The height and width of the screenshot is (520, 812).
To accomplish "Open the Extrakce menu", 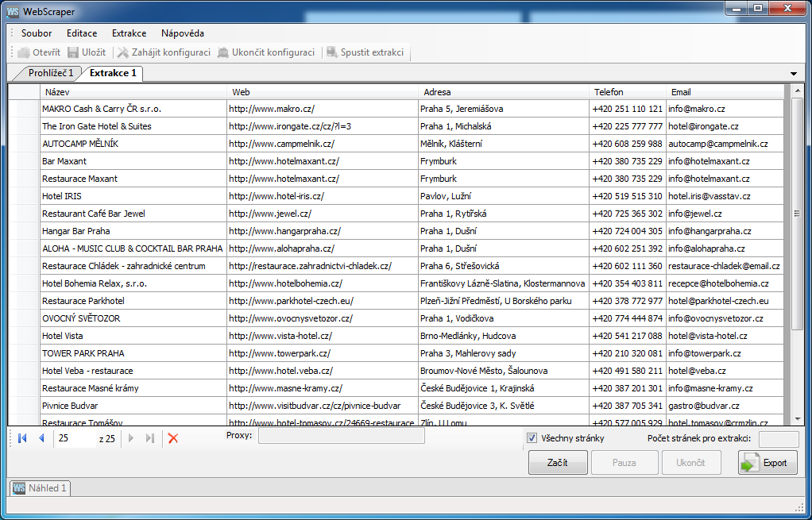I will (x=129, y=33).
